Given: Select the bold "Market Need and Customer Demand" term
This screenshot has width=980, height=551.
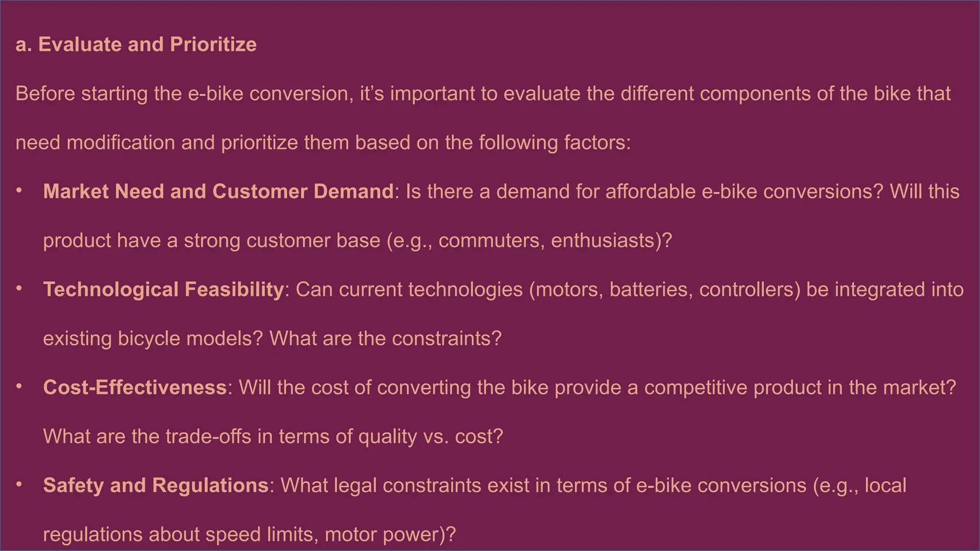Looking at the screenshot, I should coord(218,191).
